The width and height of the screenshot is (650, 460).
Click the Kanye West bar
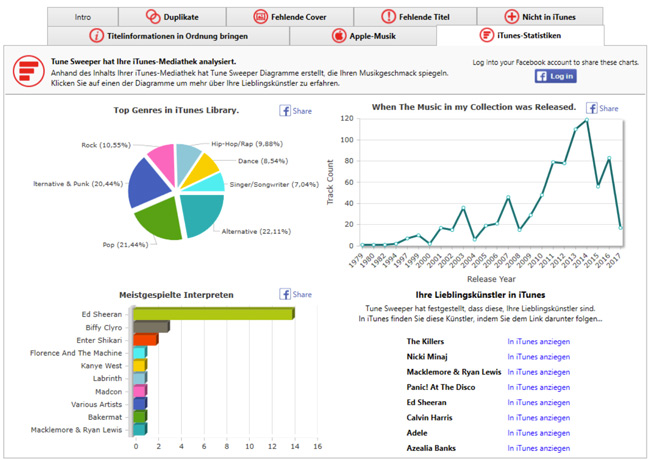click(140, 365)
